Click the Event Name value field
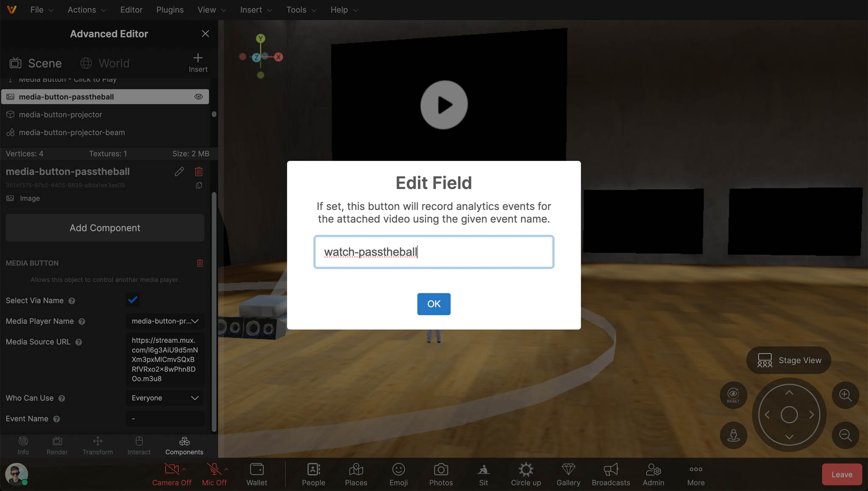Viewport: 868px width, 491px height. [x=165, y=419]
